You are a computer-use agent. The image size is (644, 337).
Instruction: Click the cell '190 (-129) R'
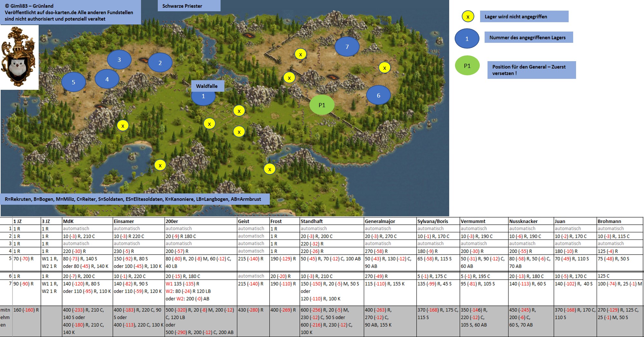coord(285,263)
